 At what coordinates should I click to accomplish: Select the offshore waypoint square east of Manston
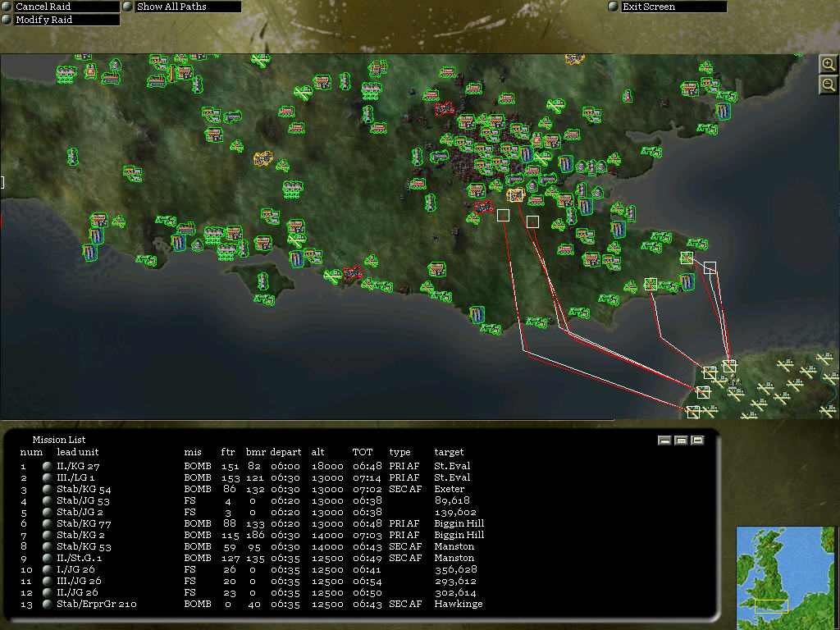tap(710, 267)
